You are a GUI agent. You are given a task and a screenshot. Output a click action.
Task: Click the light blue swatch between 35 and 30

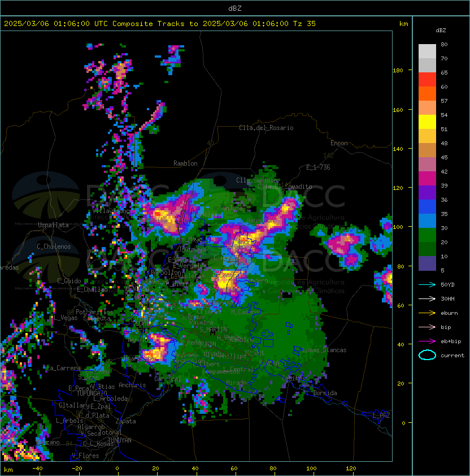427,220
